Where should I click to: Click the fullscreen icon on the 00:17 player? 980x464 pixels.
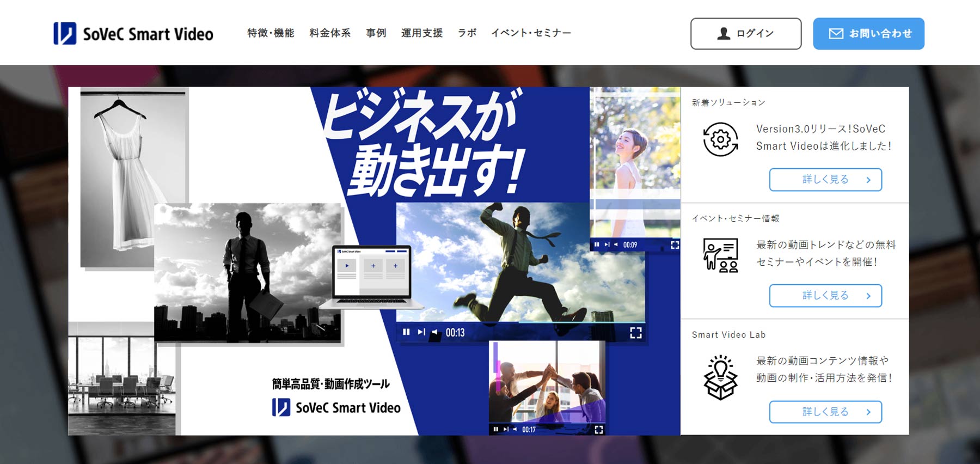599,430
